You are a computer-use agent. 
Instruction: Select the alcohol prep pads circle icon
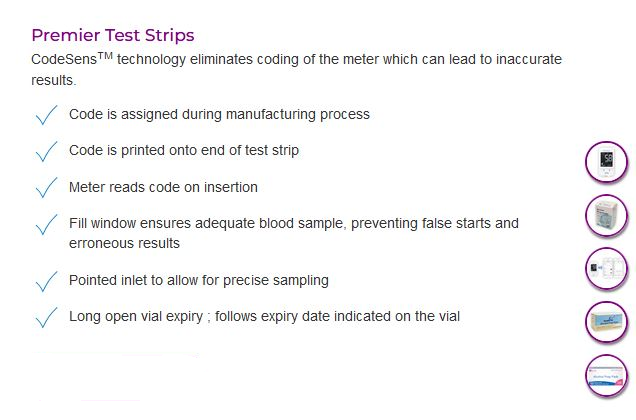(x=606, y=375)
